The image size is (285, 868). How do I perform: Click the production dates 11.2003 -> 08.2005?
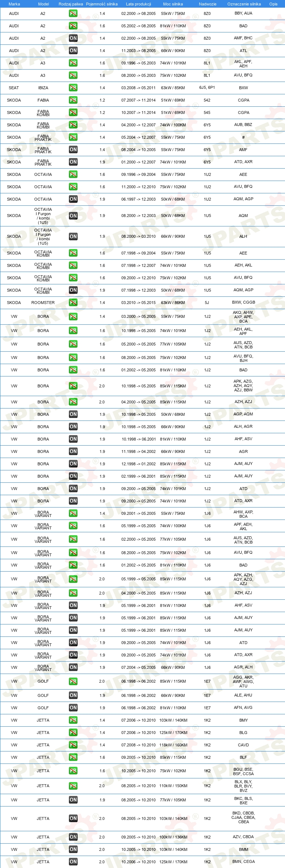tap(138, 51)
